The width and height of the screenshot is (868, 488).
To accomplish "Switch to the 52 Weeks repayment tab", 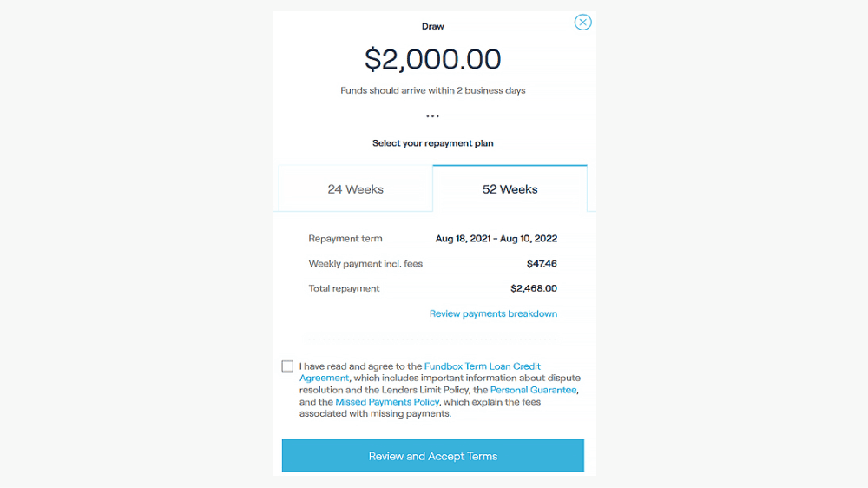I will 510,189.
